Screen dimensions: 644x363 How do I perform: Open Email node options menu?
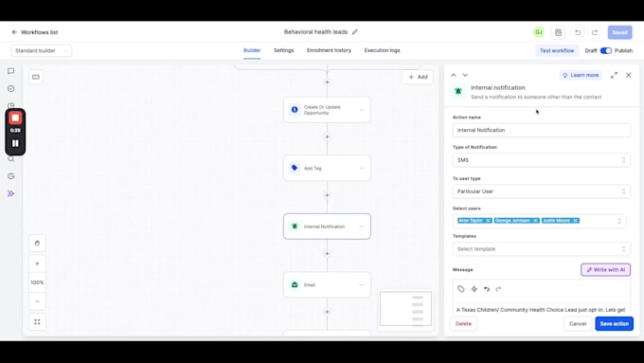[362, 285]
